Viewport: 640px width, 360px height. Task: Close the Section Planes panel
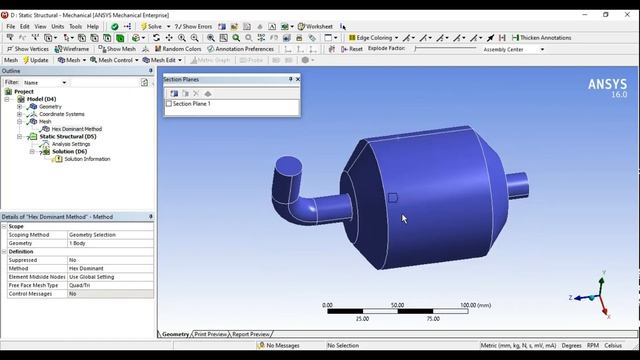tap(298, 79)
